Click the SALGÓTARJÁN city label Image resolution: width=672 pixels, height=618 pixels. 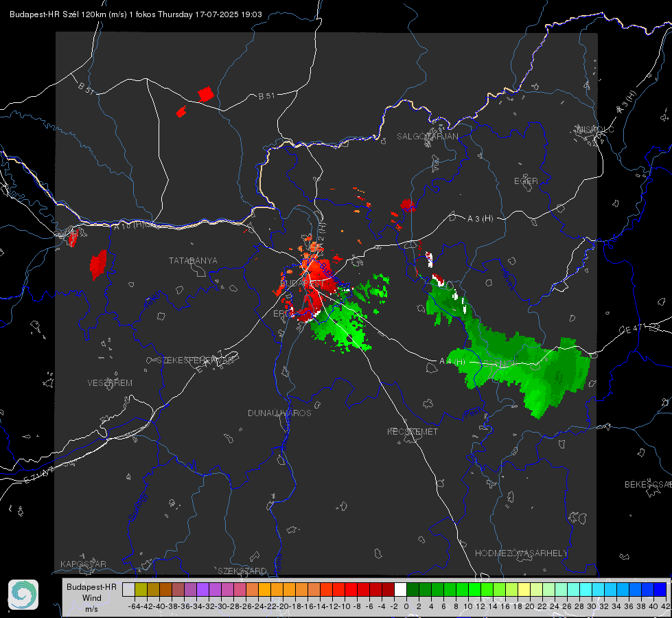(x=427, y=137)
